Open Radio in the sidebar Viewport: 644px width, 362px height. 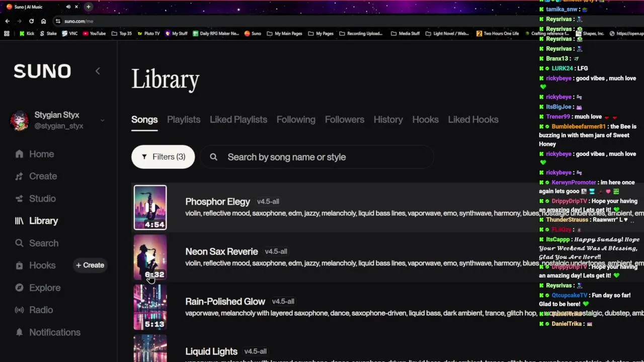pyautogui.click(x=34, y=310)
